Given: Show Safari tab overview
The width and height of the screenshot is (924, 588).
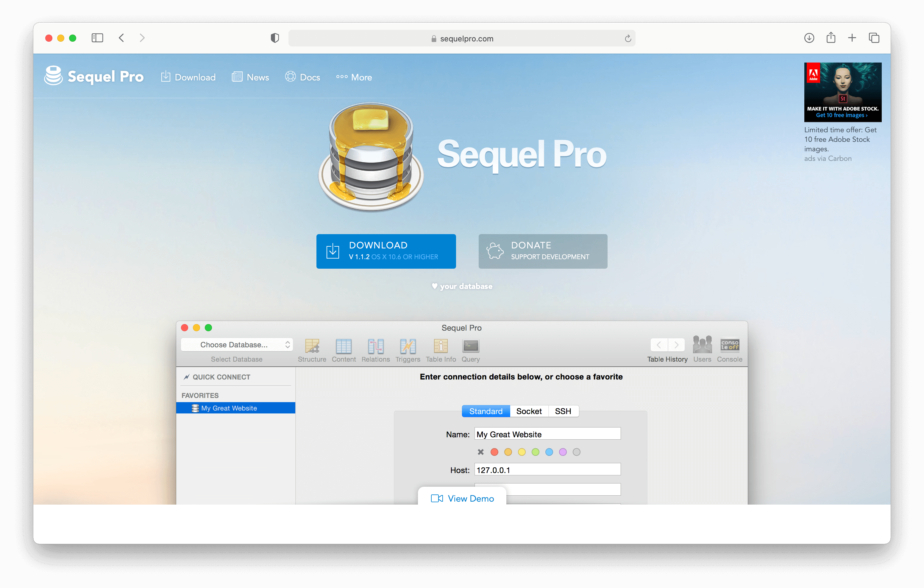Looking at the screenshot, I should coord(874,38).
